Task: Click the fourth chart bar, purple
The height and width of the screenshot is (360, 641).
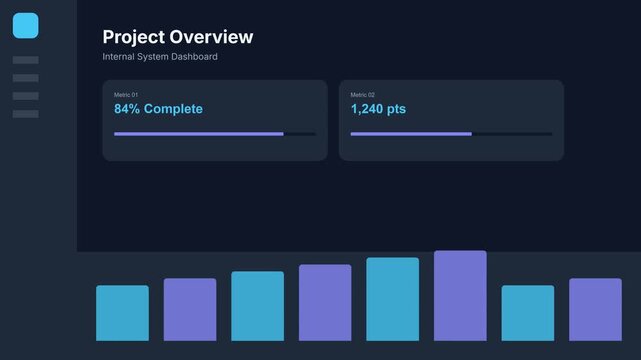Action: pos(325,302)
